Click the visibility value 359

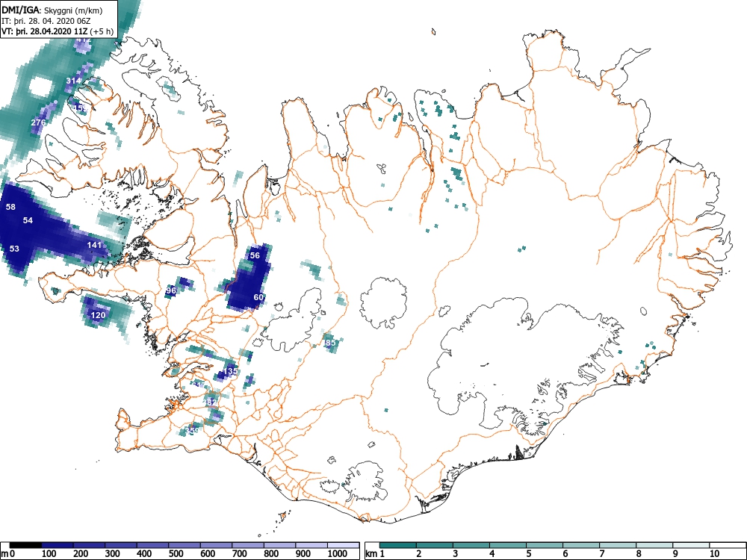[x=193, y=431]
